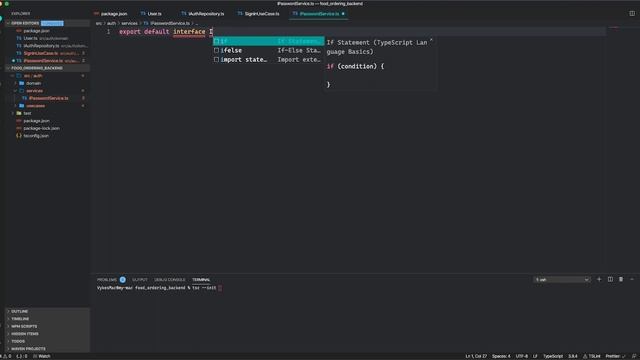Image resolution: width=640 pixels, height=360 pixels.
Task: Click the editor line 1 code text
Action: click(x=166, y=32)
